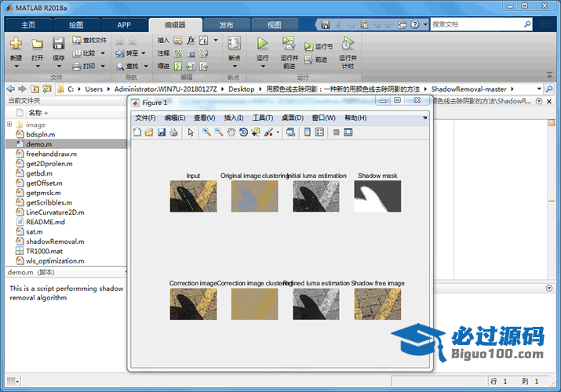Switch to the 发布 (Publish) tab
The width and height of the screenshot is (561, 392).
tap(226, 25)
